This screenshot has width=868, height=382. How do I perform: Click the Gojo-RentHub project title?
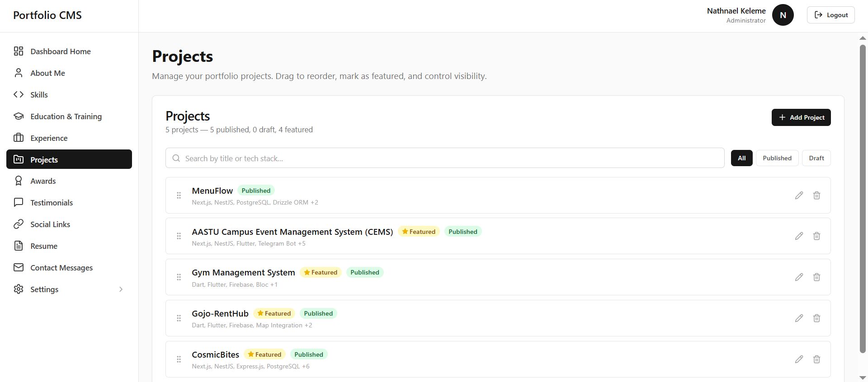point(220,313)
